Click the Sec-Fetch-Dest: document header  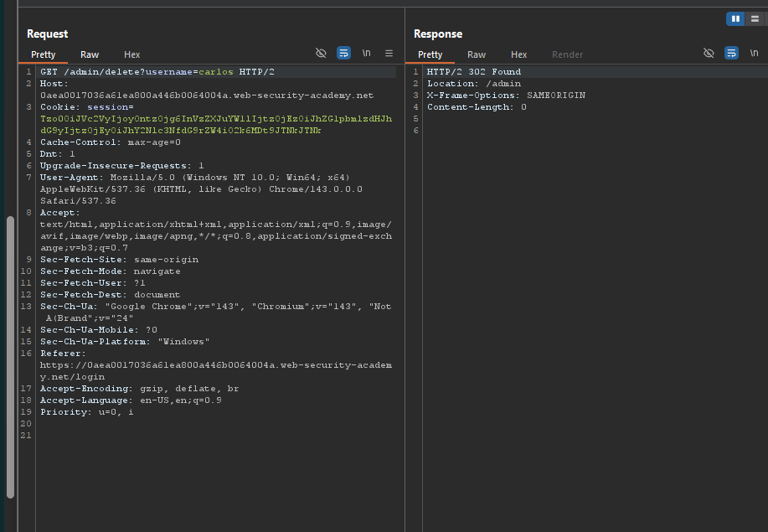coord(111,295)
